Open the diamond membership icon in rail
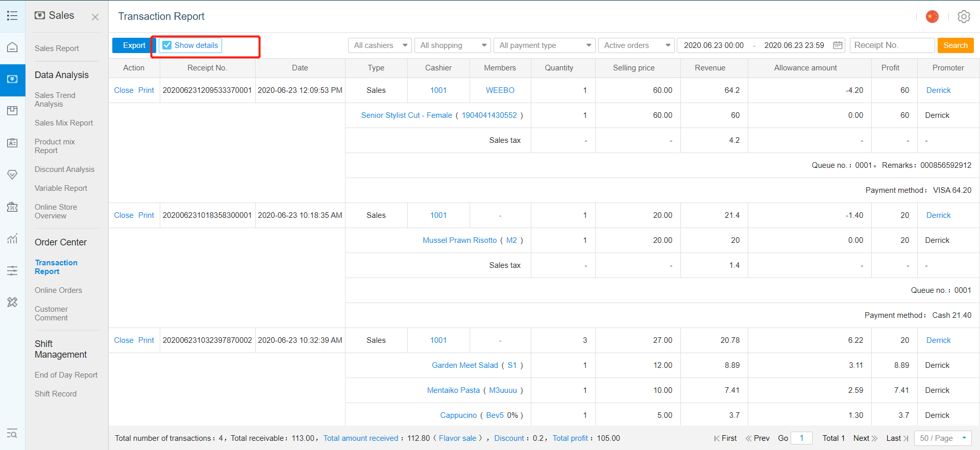This screenshot has height=450, width=980. pos(12,174)
